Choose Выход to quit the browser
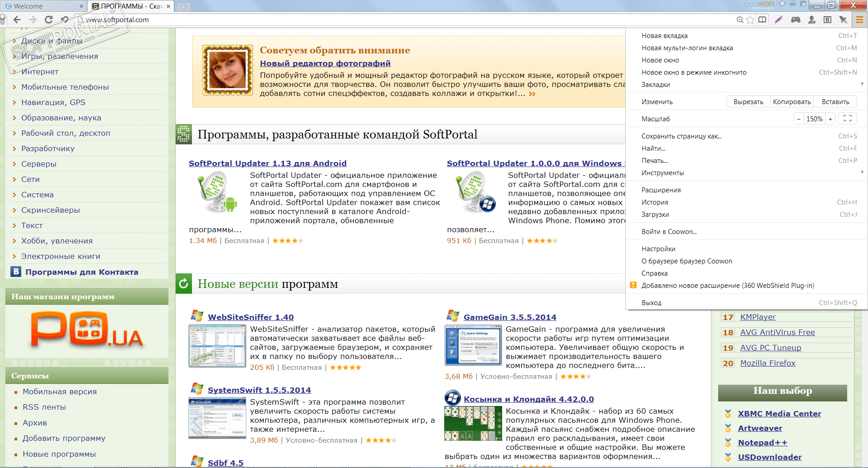Screen dimensions: 868x468 (x=747, y=303)
